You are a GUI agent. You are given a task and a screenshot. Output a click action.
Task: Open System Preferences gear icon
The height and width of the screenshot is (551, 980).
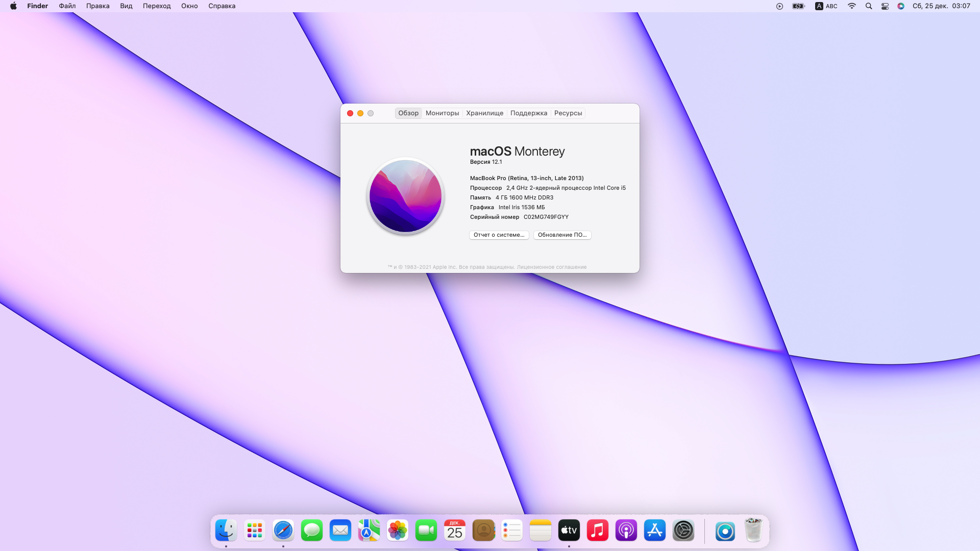pyautogui.click(x=683, y=531)
